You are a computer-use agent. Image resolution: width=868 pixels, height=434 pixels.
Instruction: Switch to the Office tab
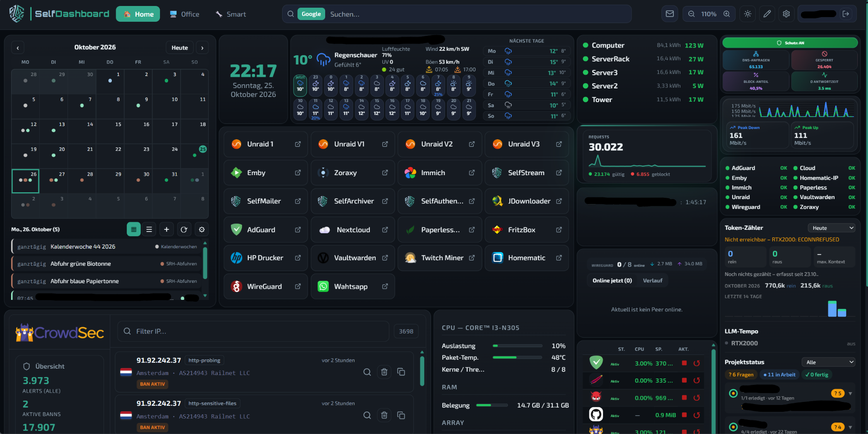click(x=184, y=14)
